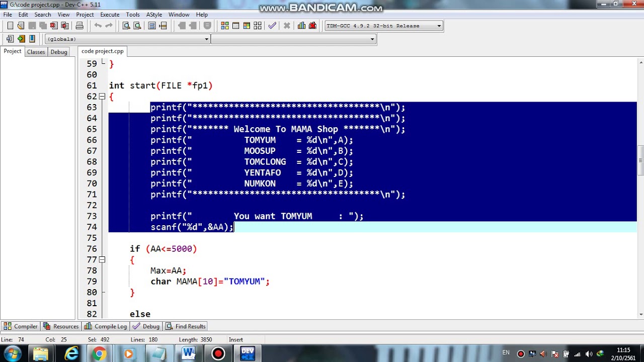Screen dimensions: 644x362
Task: Click the Delete Profiling Information icon
Action: click(x=312, y=26)
